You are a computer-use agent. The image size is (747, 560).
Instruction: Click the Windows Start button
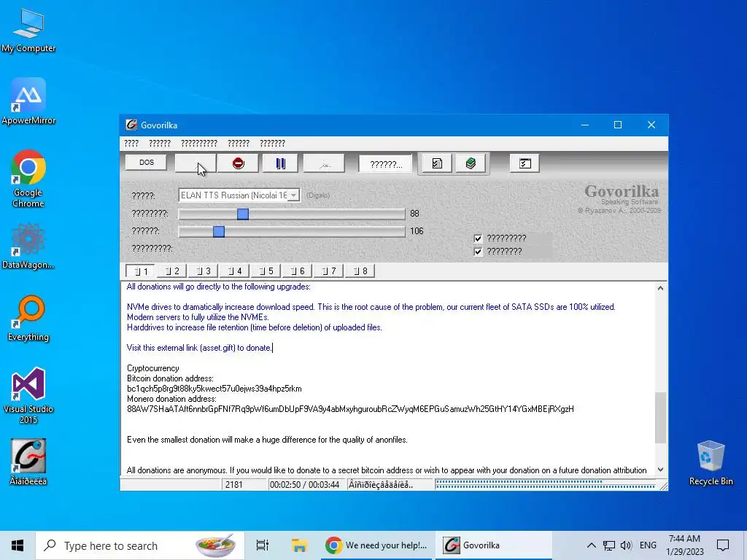pyautogui.click(x=18, y=545)
